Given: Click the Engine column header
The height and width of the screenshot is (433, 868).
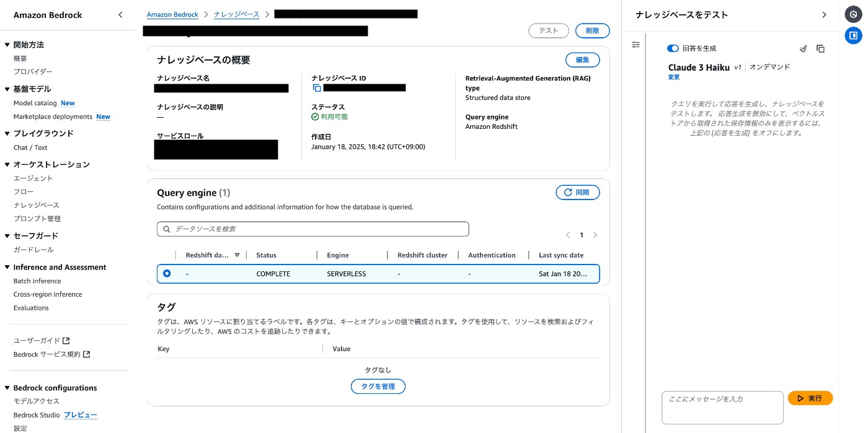Looking at the screenshot, I should (x=338, y=255).
